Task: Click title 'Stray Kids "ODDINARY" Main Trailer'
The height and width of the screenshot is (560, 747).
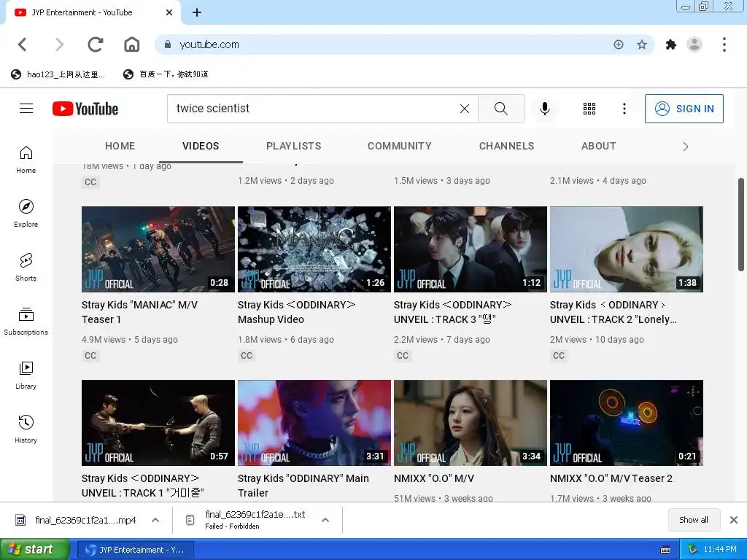Action: (303, 485)
